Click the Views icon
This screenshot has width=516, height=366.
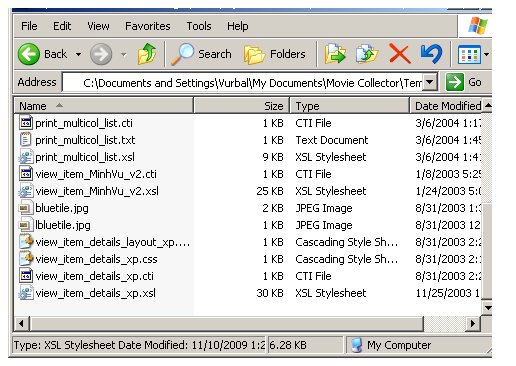point(469,54)
